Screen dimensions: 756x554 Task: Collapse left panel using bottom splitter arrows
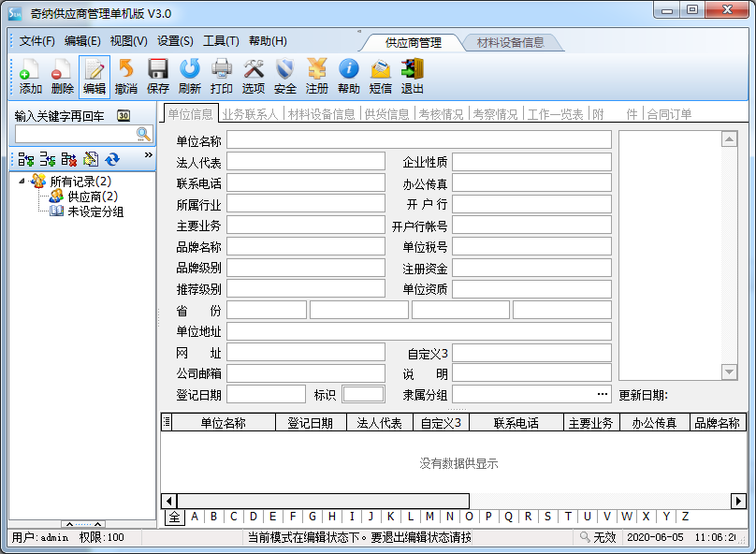click(83, 524)
